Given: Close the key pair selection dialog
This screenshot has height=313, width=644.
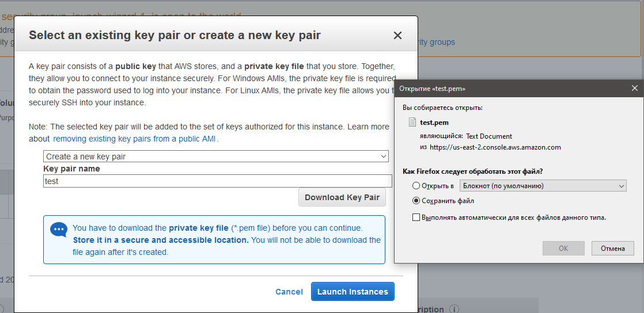Looking at the screenshot, I should (397, 36).
